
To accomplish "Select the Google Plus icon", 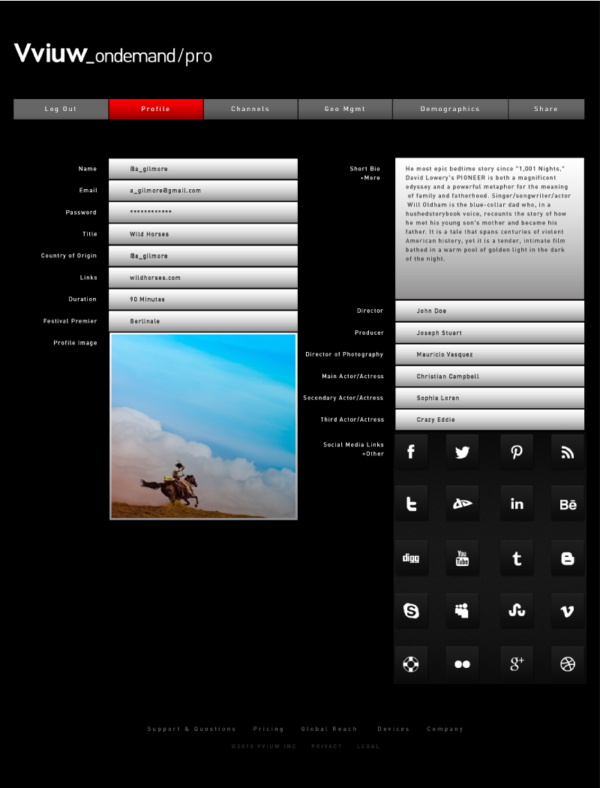I will tap(516, 664).
